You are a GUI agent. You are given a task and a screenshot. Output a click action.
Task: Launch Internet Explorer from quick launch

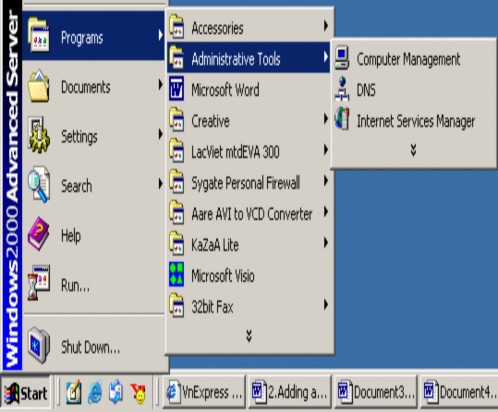(95, 393)
